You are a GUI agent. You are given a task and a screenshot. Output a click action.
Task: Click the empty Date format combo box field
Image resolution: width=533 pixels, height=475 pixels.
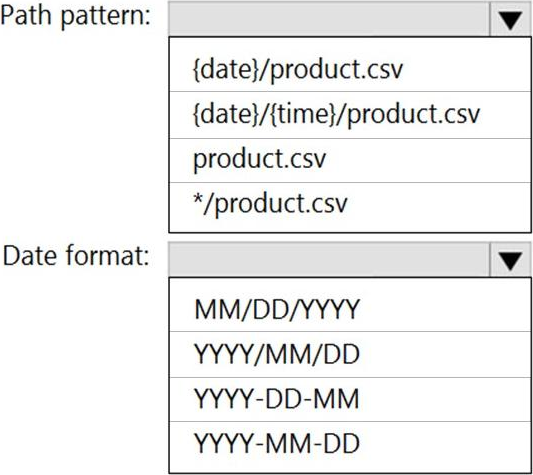[x=329, y=260]
